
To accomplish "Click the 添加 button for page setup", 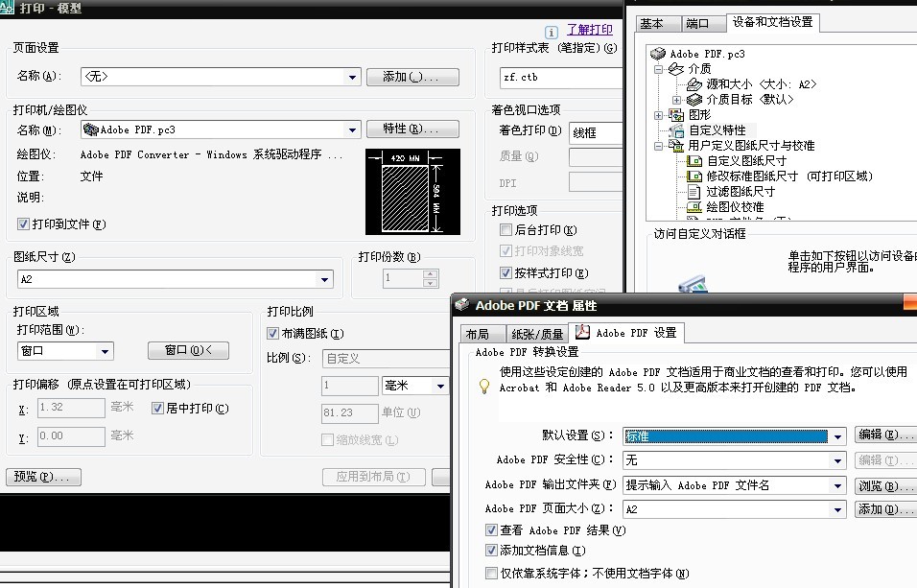I will coord(412,77).
